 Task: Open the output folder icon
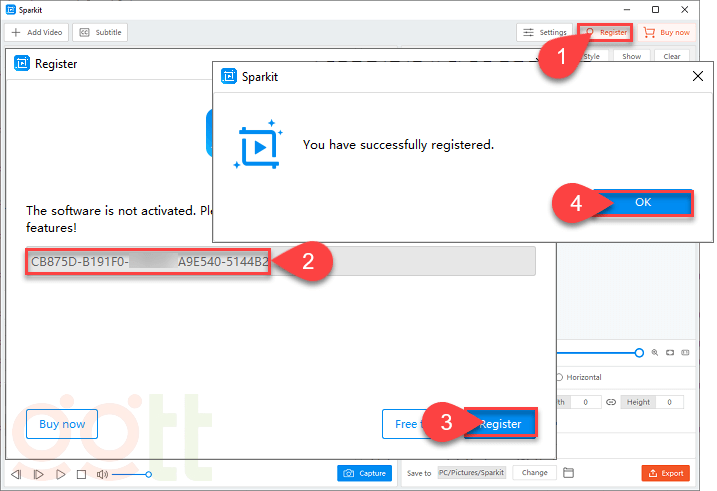tap(568, 473)
